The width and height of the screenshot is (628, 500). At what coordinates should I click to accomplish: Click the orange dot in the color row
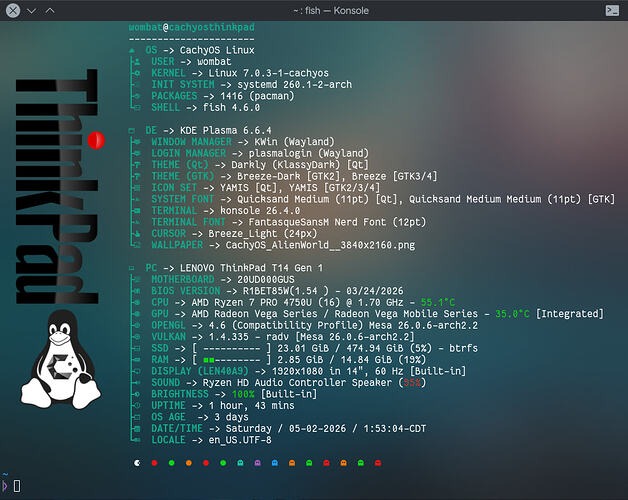(x=189, y=463)
